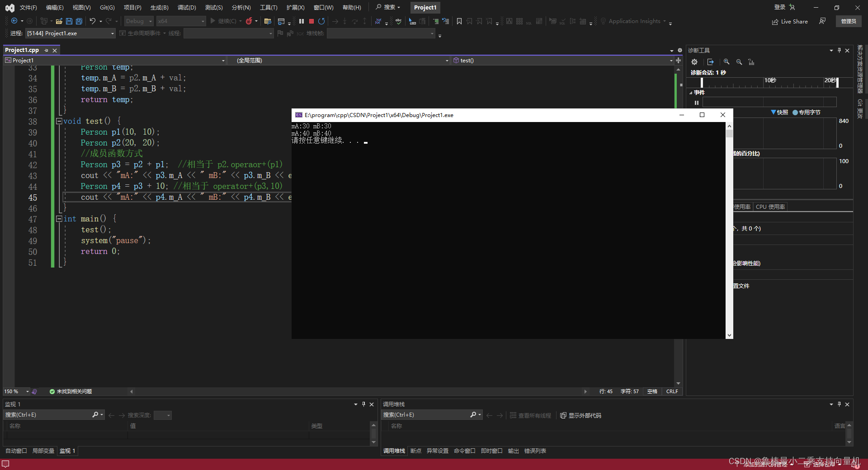Pin the Project1.cpp tab
The image size is (868, 470).
pyautogui.click(x=47, y=50)
